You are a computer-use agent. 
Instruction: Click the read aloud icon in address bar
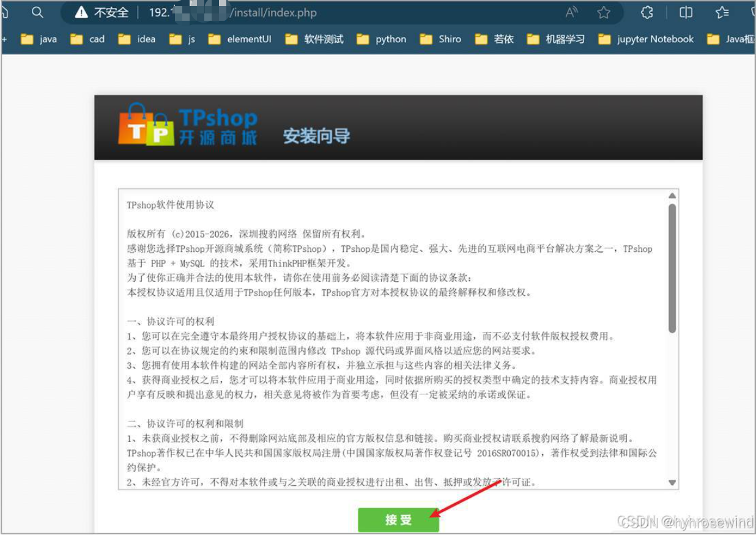click(571, 12)
